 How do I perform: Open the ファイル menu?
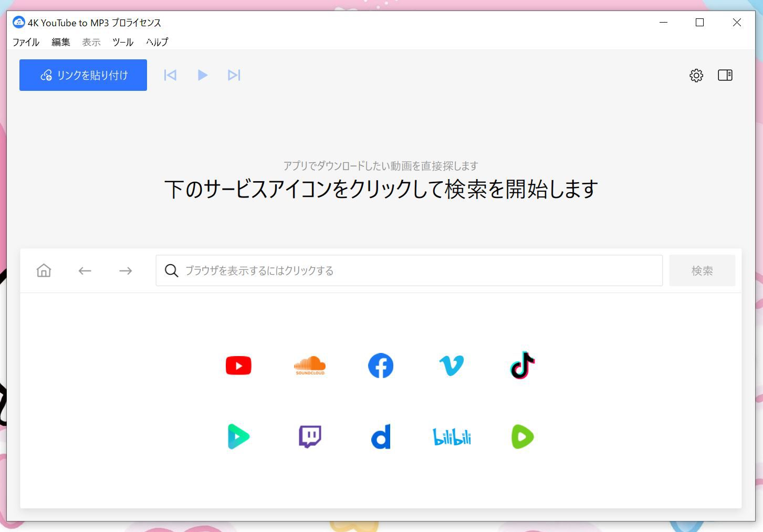26,42
